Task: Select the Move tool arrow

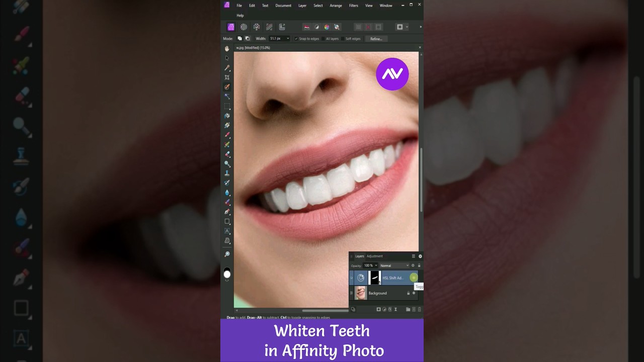Action: [227, 58]
